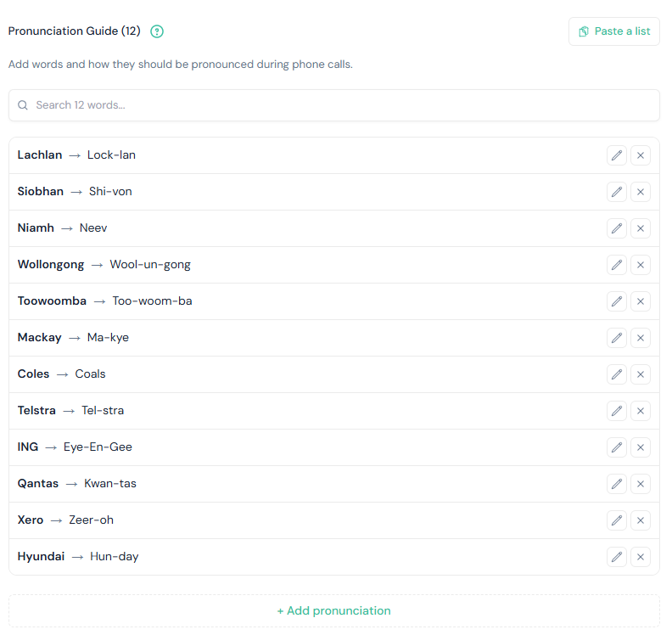Screen dimensions: 672x635
Task: Edit the Niamh pronunciation entry
Action: click(617, 228)
